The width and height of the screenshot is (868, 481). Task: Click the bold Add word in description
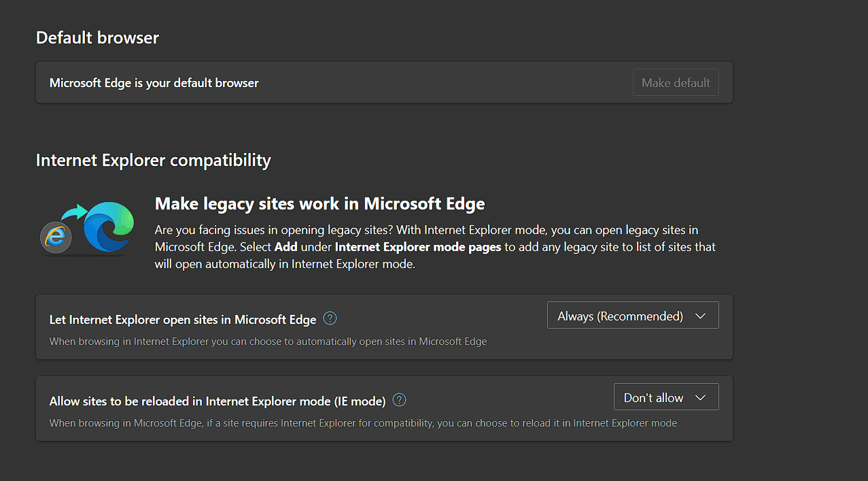[x=285, y=247]
